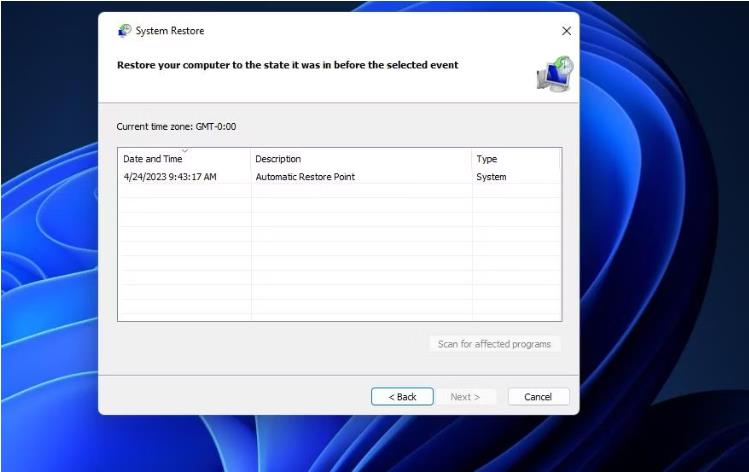Click the System Restore window title text
The width and height of the screenshot is (749, 472).
pos(170,31)
